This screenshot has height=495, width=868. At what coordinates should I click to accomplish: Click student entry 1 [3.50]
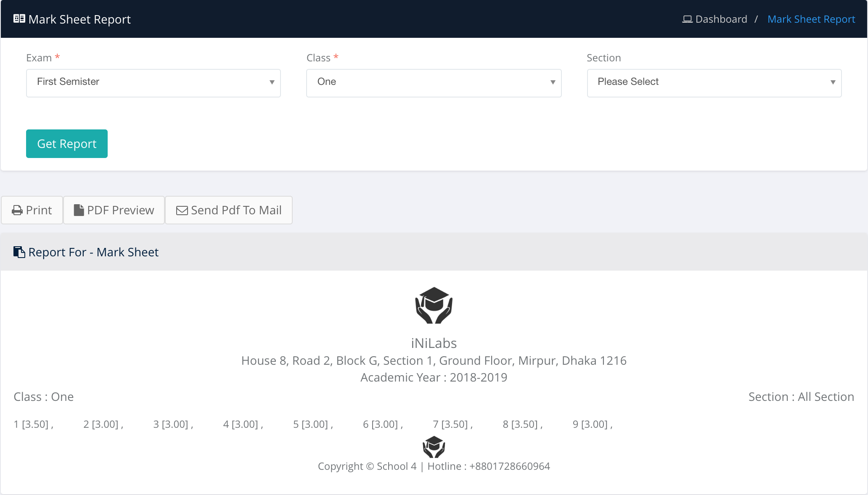click(33, 424)
